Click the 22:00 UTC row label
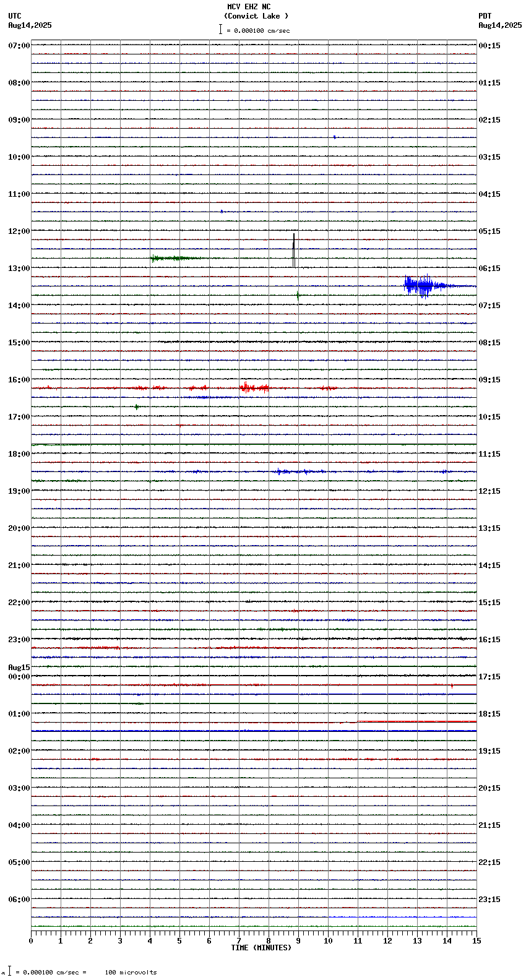 click(x=19, y=603)
